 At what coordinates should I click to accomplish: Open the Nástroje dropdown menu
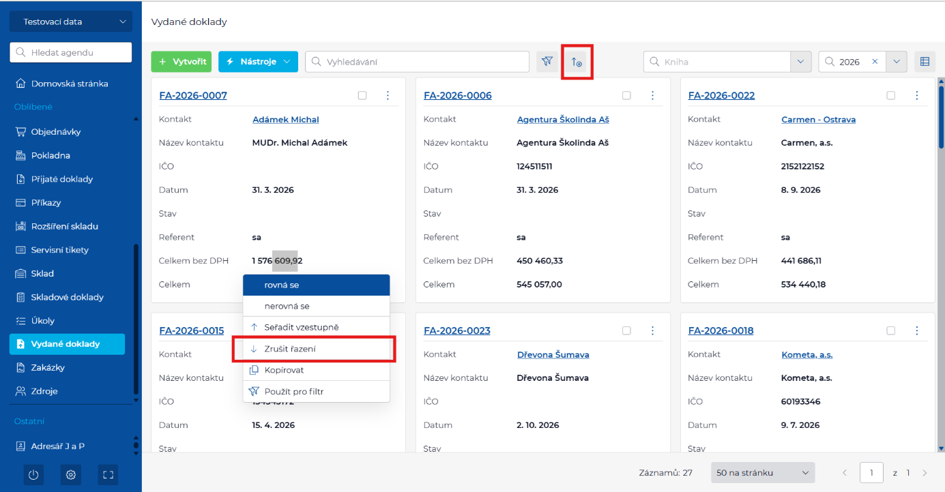click(258, 62)
